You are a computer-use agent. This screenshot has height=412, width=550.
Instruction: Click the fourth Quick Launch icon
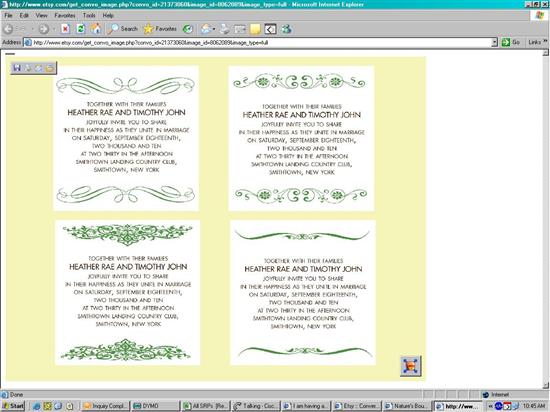70,406
